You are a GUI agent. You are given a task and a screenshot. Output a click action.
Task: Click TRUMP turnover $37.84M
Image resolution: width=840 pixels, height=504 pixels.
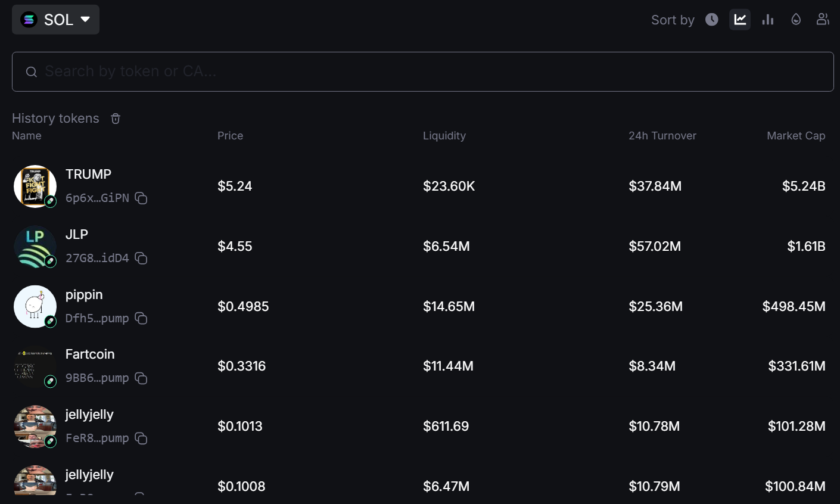click(x=655, y=186)
